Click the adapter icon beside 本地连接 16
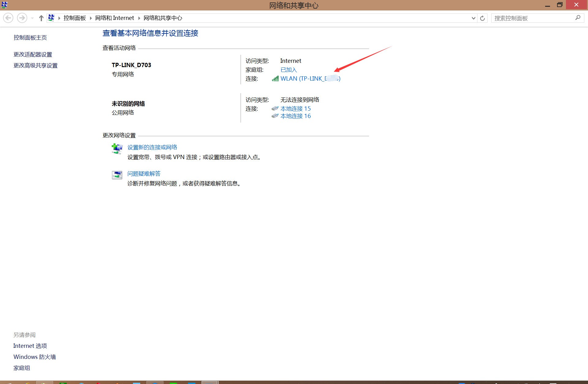 pyautogui.click(x=275, y=116)
